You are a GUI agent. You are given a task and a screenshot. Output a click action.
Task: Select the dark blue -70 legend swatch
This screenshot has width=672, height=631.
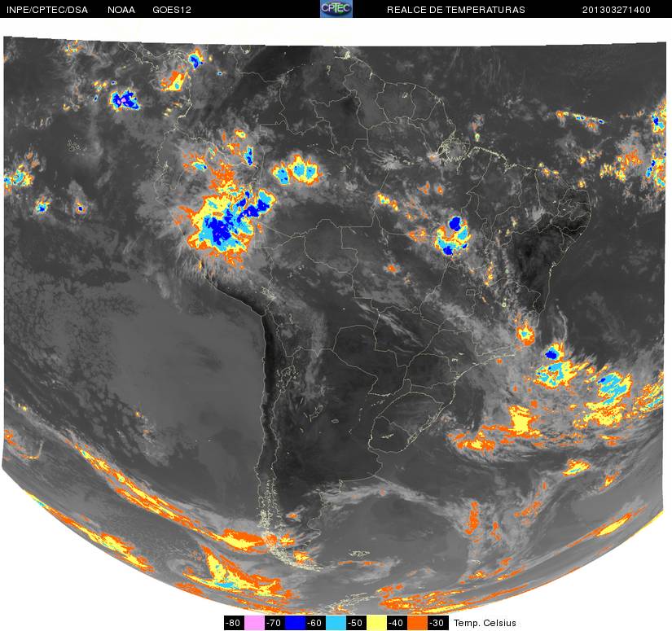(296, 623)
